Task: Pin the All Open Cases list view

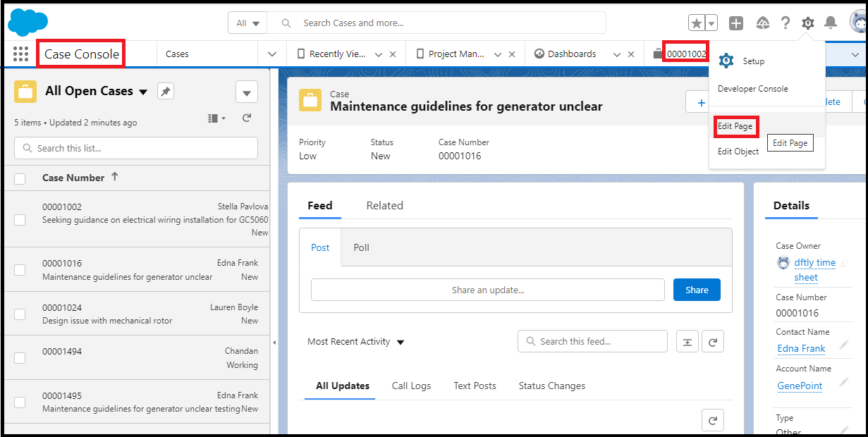Action: coord(165,92)
